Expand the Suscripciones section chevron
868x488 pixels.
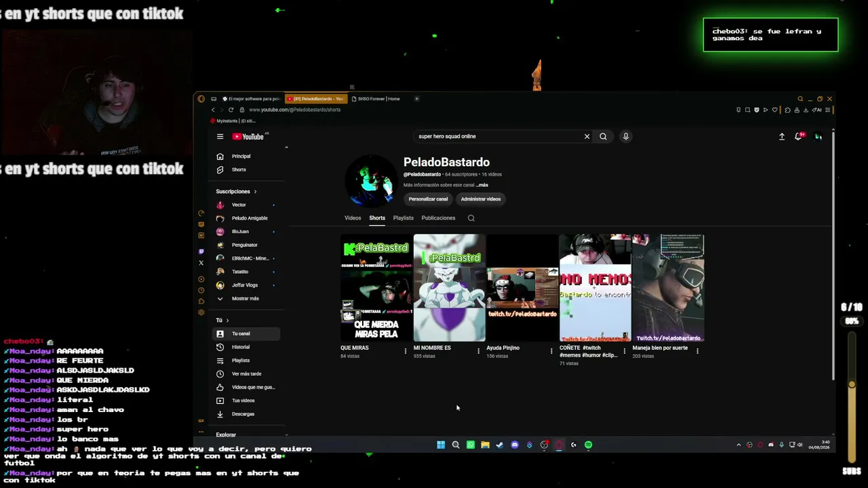point(255,192)
